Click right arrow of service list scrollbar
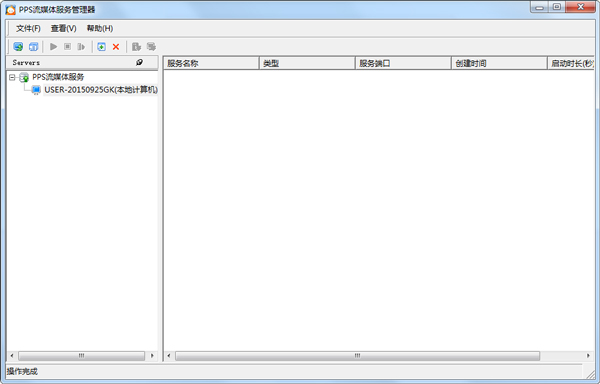Viewport: 600px width, 384px height. tap(588, 356)
